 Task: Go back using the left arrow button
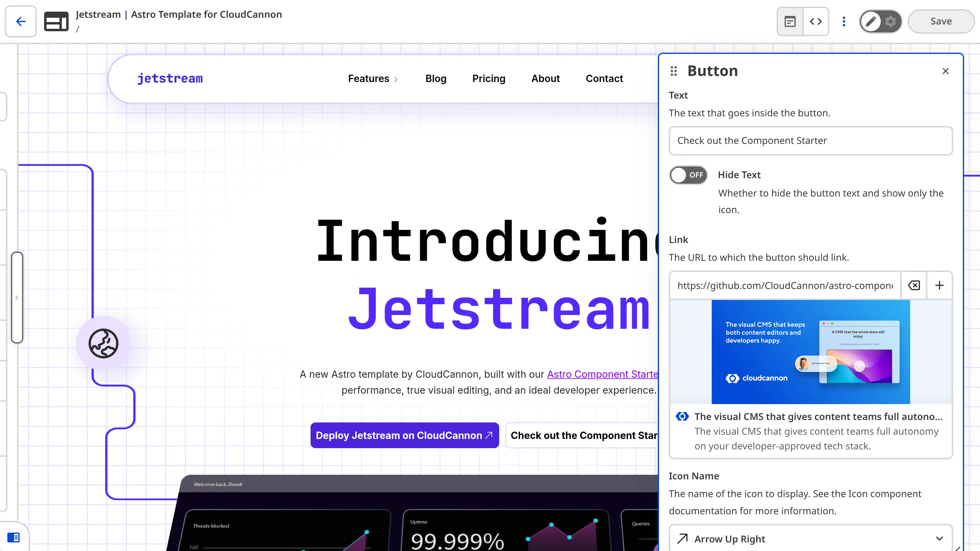pos(21,21)
